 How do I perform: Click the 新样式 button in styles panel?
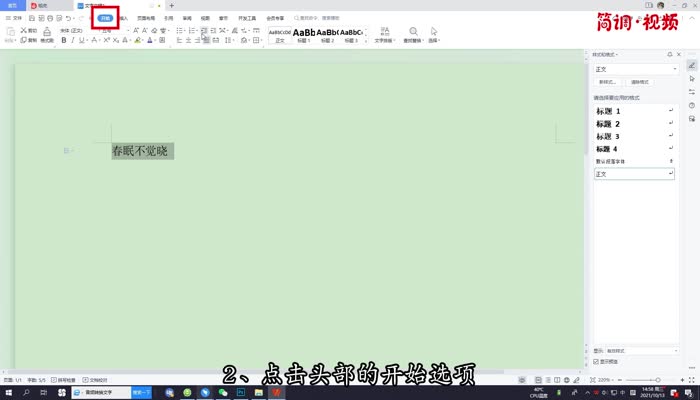click(x=608, y=82)
